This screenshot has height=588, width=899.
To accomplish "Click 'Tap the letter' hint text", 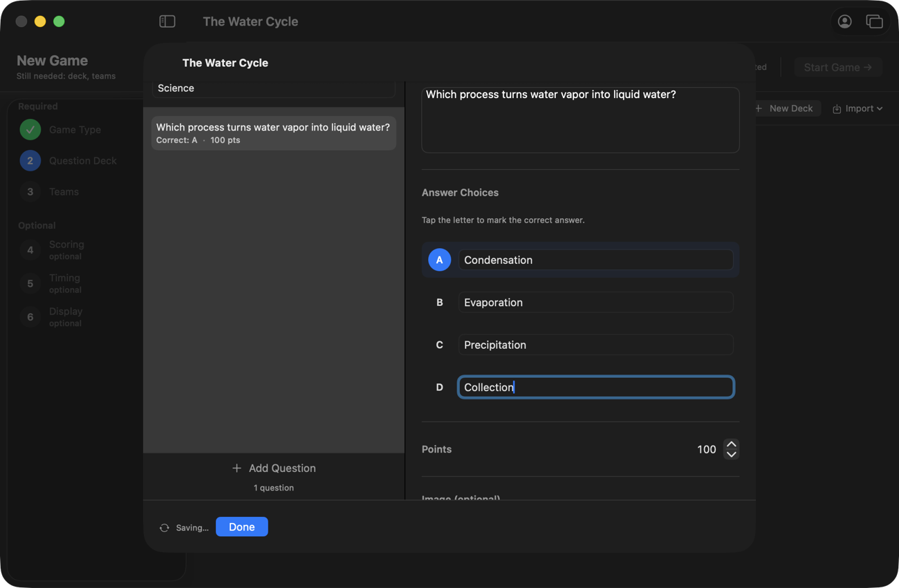I will [503, 220].
